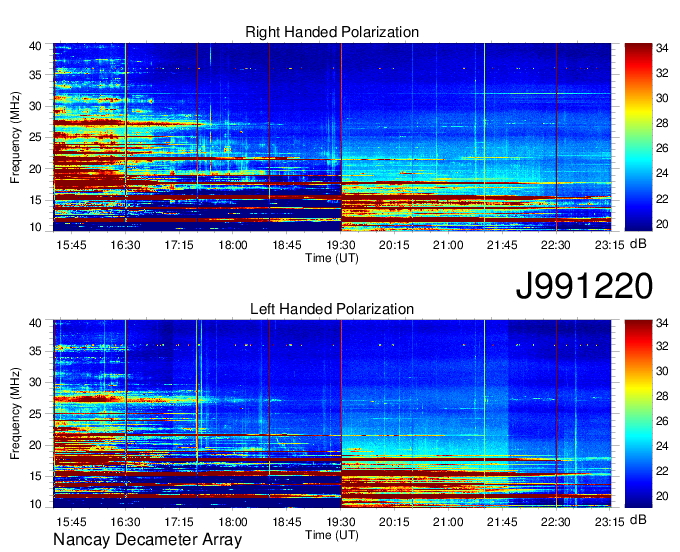Click the 'Left Handed Polarization' title

pos(332,309)
